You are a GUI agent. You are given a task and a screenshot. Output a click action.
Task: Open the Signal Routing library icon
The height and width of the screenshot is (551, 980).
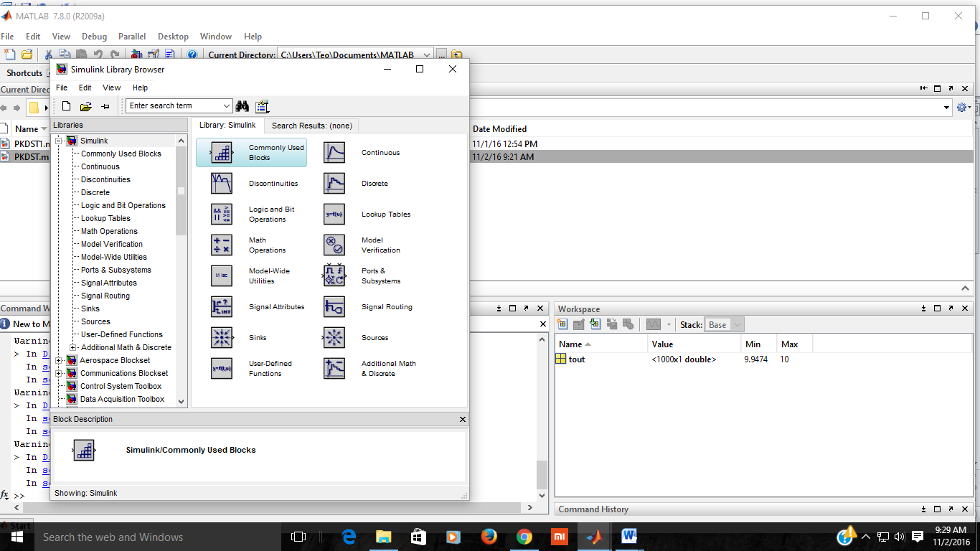(334, 307)
